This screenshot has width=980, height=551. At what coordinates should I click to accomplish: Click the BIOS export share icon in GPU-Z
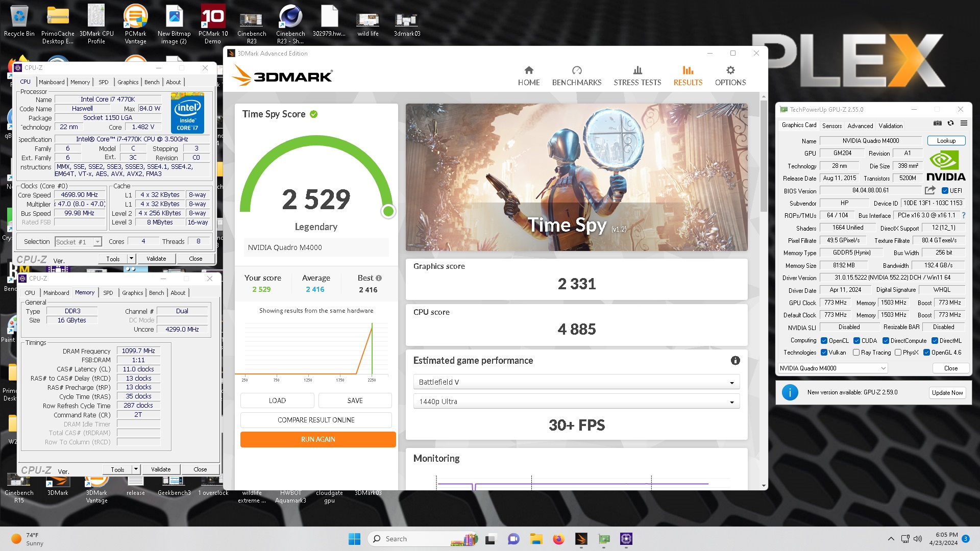click(930, 190)
